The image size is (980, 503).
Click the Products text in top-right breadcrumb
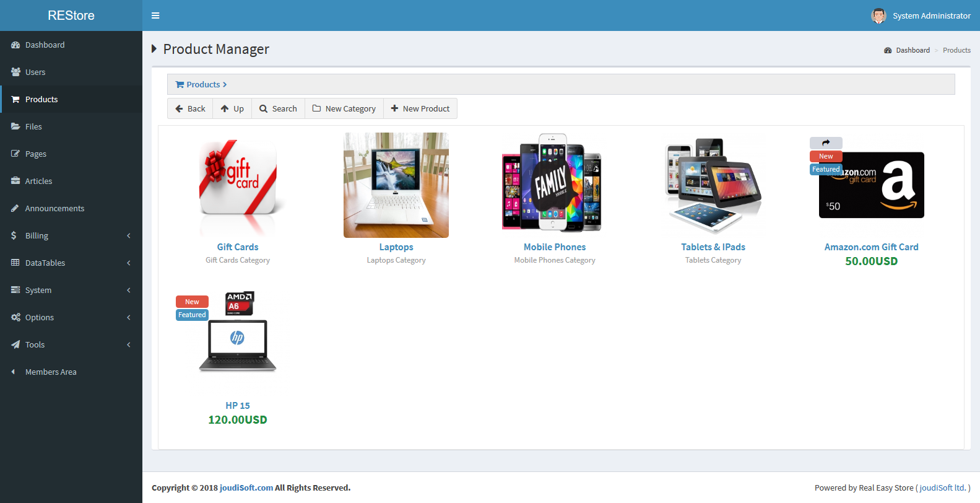(x=956, y=50)
